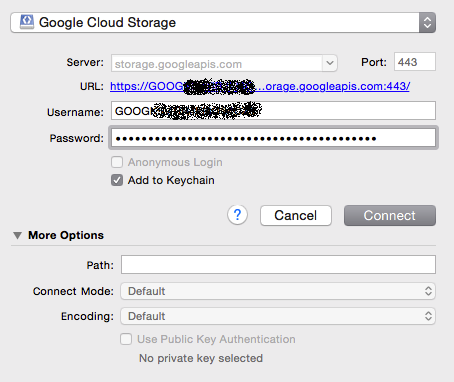Click into the Username field
454x382 pixels.
tap(273, 111)
